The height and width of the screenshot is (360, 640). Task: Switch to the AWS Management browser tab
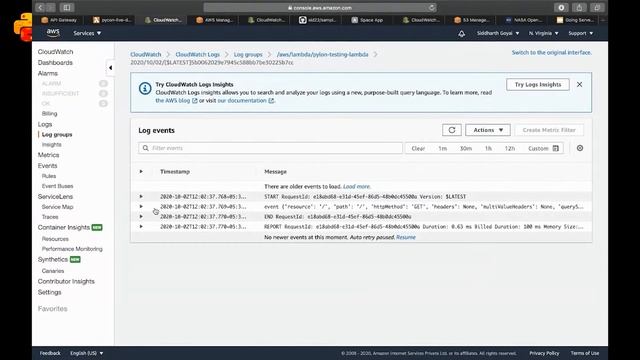click(214, 20)
